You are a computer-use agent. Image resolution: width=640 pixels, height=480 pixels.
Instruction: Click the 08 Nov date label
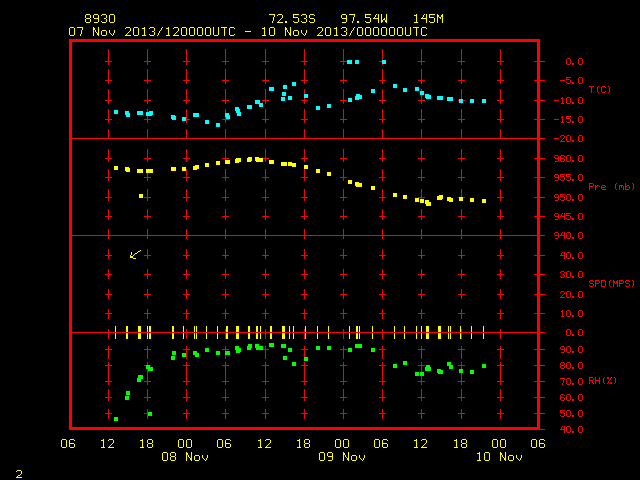point(185,457)
